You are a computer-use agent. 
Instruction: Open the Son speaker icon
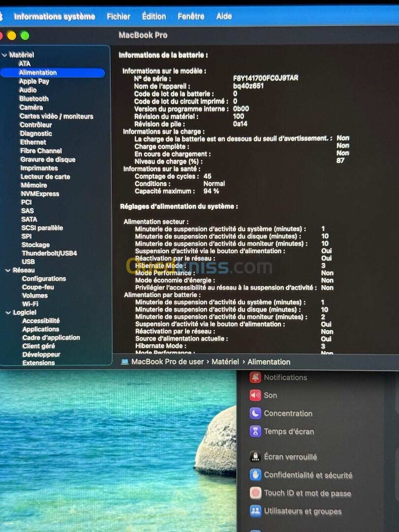255,395
